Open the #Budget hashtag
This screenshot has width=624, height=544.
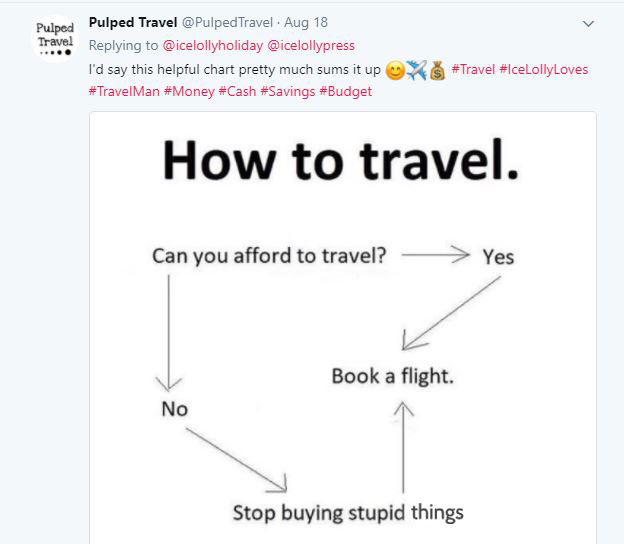[x=345, y=92]
